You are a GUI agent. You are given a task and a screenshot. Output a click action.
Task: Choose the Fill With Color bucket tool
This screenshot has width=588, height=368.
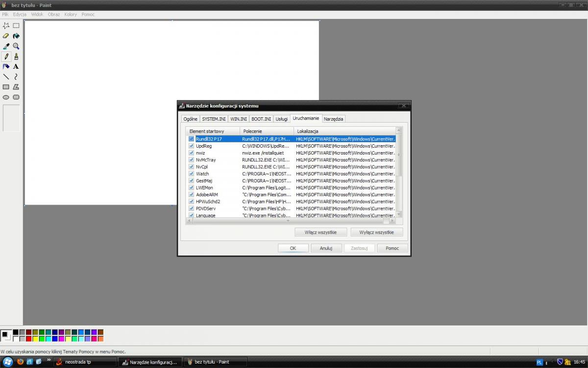[16, 36]
